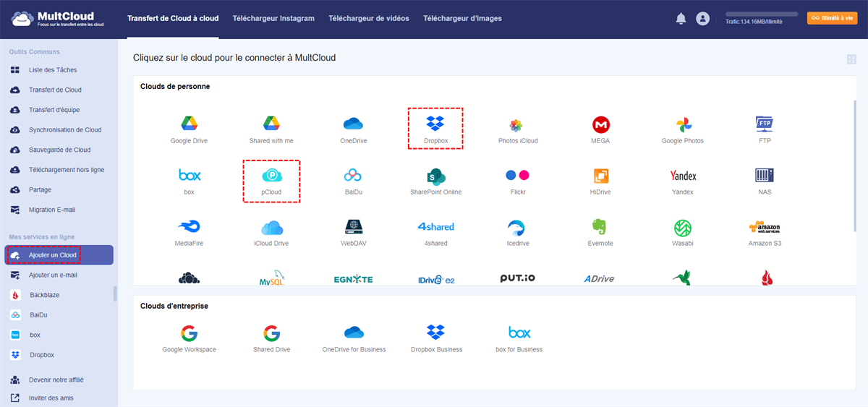Choose Dropbox Business

[435, 338]
